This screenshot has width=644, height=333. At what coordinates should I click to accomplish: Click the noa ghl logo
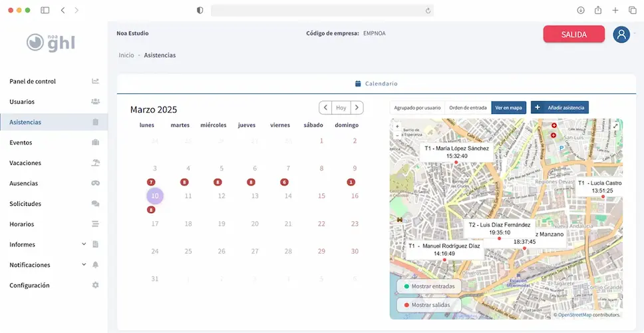click(51, 43)
